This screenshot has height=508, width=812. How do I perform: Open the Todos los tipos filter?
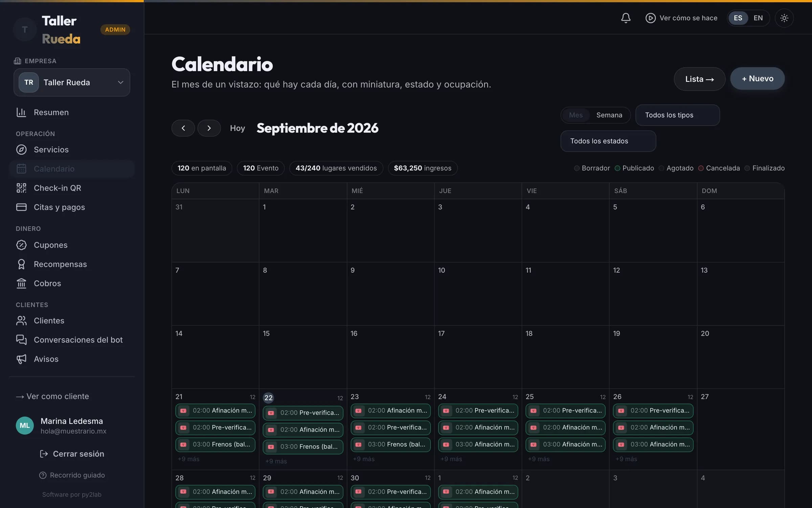pos(677,115)
